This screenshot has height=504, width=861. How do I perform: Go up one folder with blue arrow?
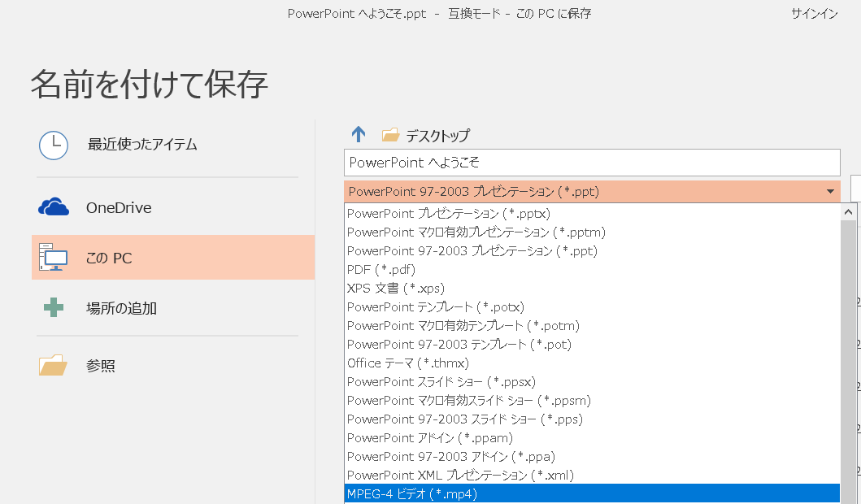pyautogui.click(x=358, y=134)
